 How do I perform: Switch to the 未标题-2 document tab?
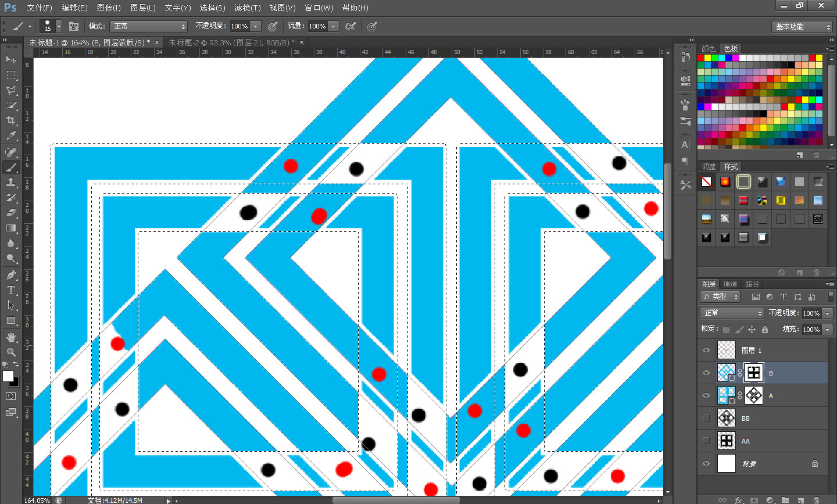pyautogui.click(x=231, y=42)
